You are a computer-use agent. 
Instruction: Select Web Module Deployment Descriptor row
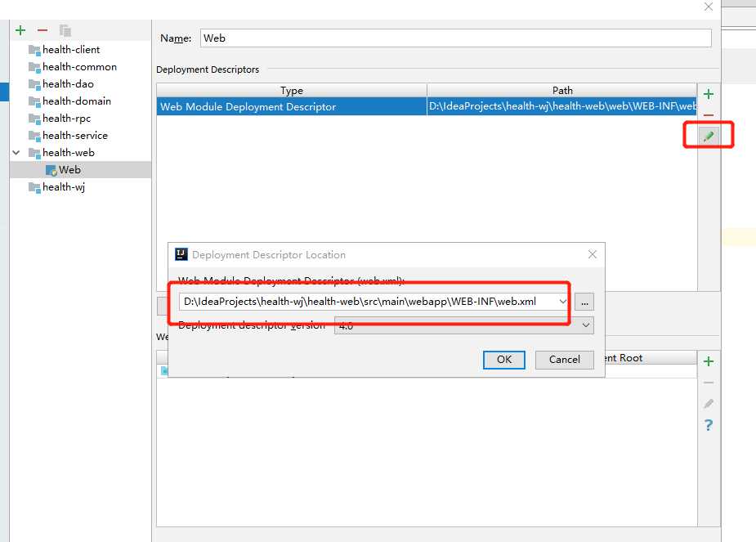[427, 106]
